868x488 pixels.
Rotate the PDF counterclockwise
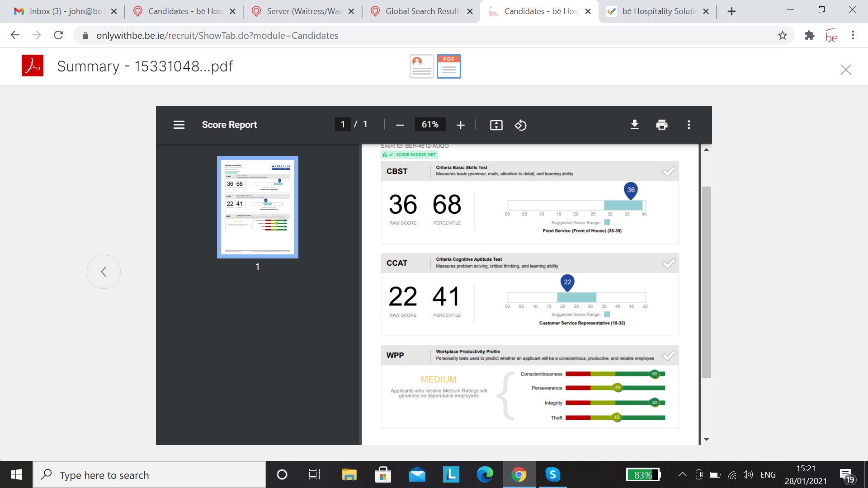(520, 125)
